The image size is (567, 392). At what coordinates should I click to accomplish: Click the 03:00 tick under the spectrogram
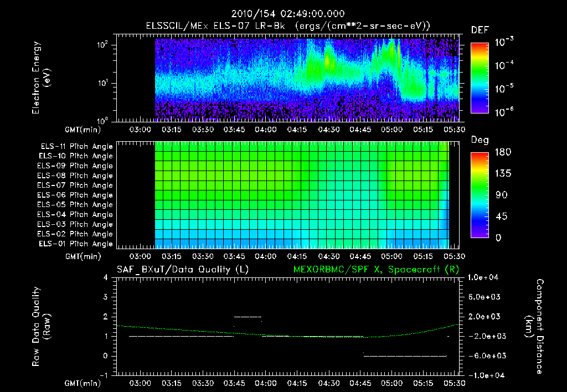(140, 130)
